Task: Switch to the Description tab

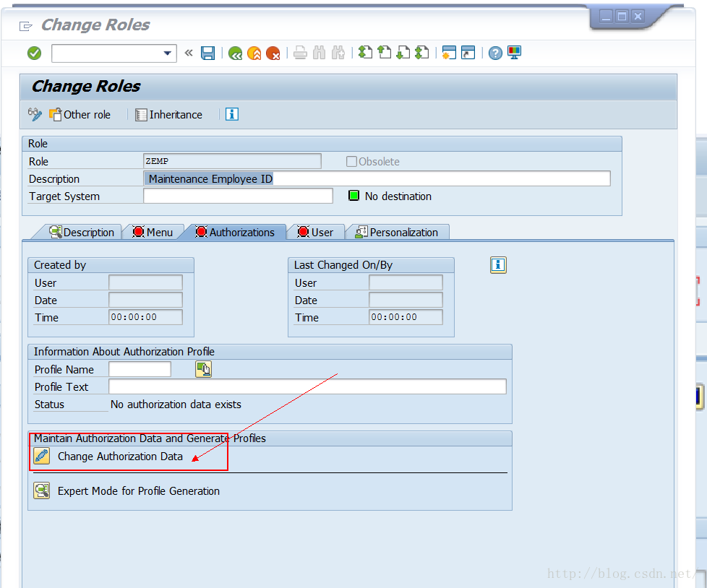Action: (82, 233)
